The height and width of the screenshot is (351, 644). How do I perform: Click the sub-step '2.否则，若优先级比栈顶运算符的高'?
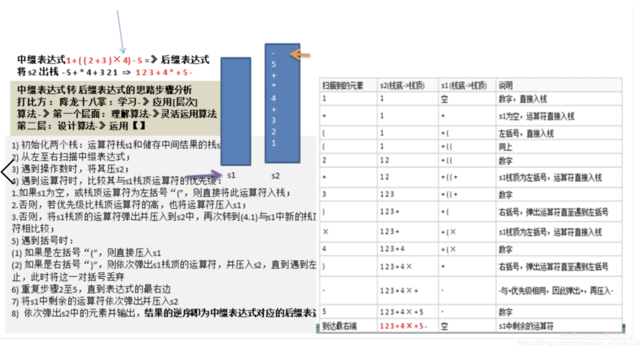[129, 205]
